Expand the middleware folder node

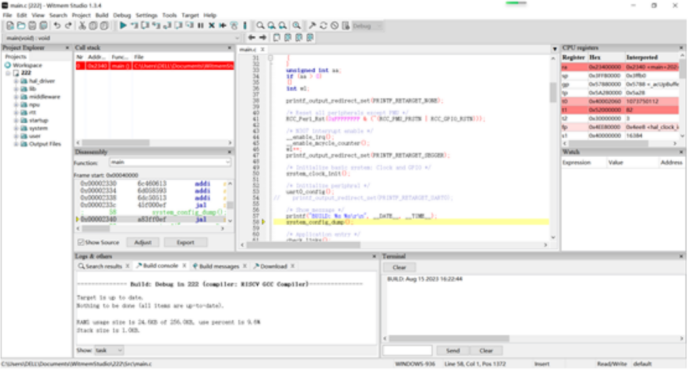[x=16, y=97]
